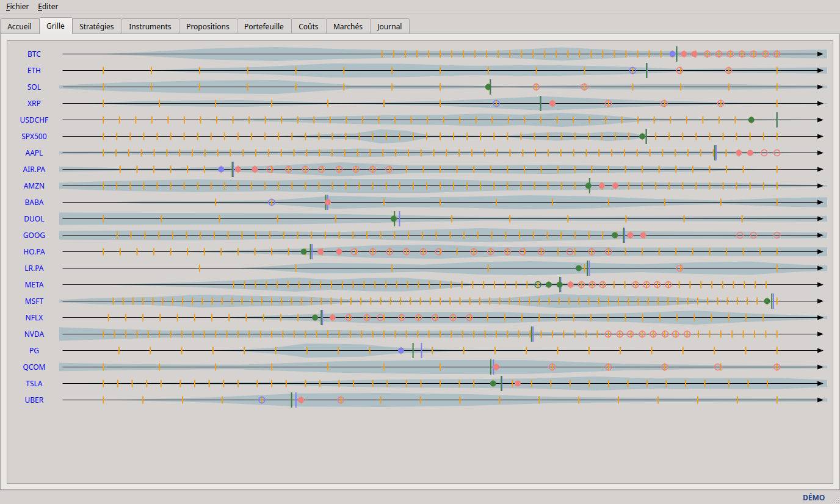Select the green dot on DUOL row
The width and height of the screenshot is (840, 504).
[394, 218]
